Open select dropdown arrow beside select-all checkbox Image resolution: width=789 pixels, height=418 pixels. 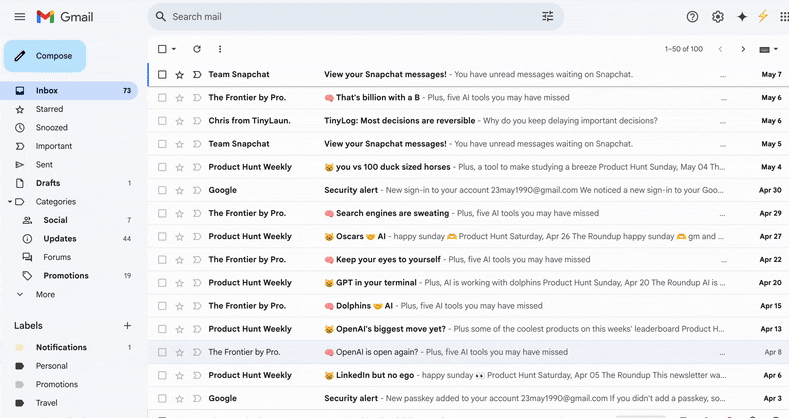pos(174,49)
